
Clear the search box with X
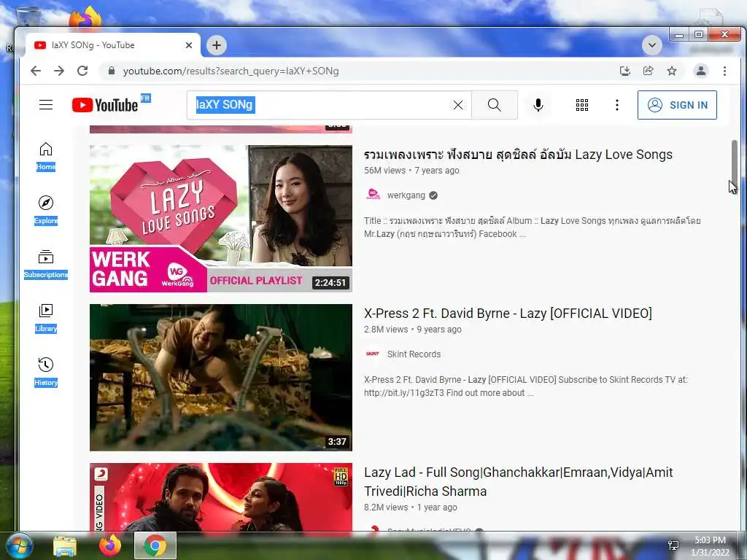(458, 105)
